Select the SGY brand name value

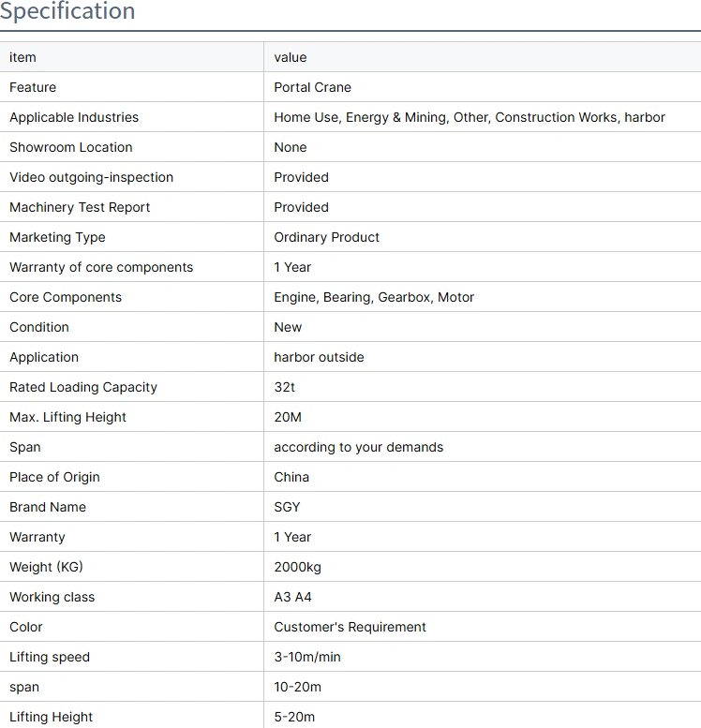(287, 507)
